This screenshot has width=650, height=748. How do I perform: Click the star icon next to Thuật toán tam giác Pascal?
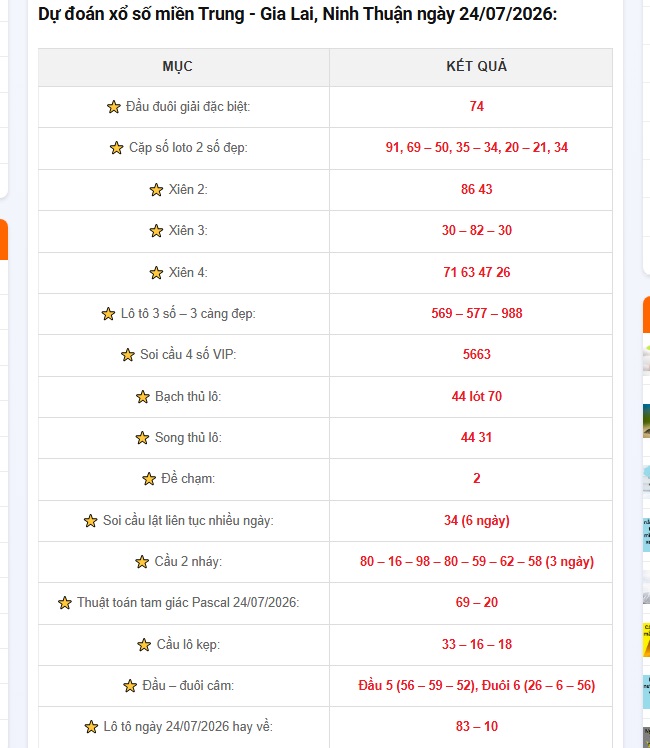65,603
